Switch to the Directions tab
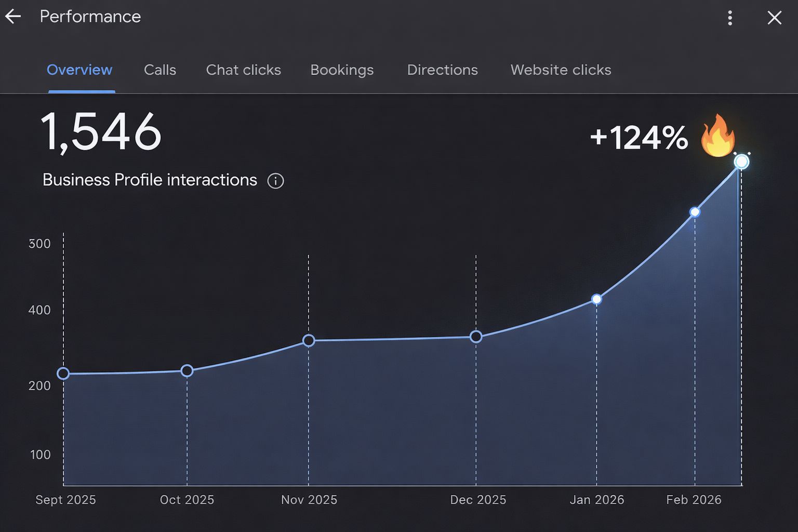 click(x=442, y=70)
